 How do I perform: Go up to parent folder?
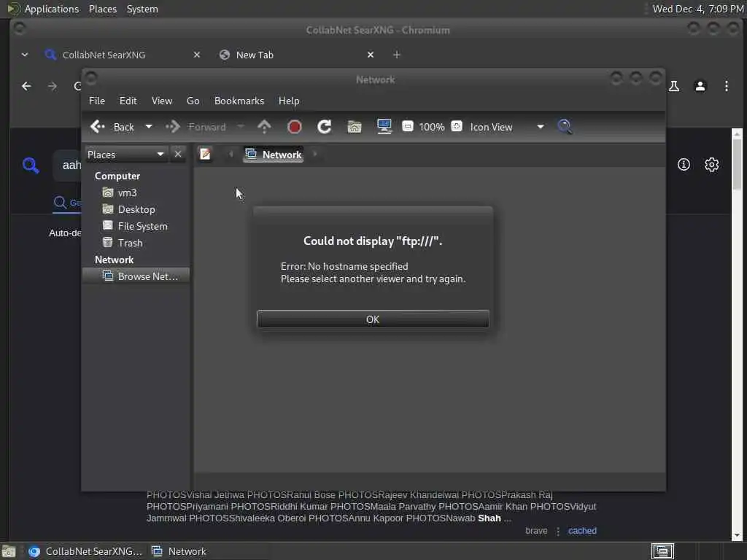coord(264,127)
